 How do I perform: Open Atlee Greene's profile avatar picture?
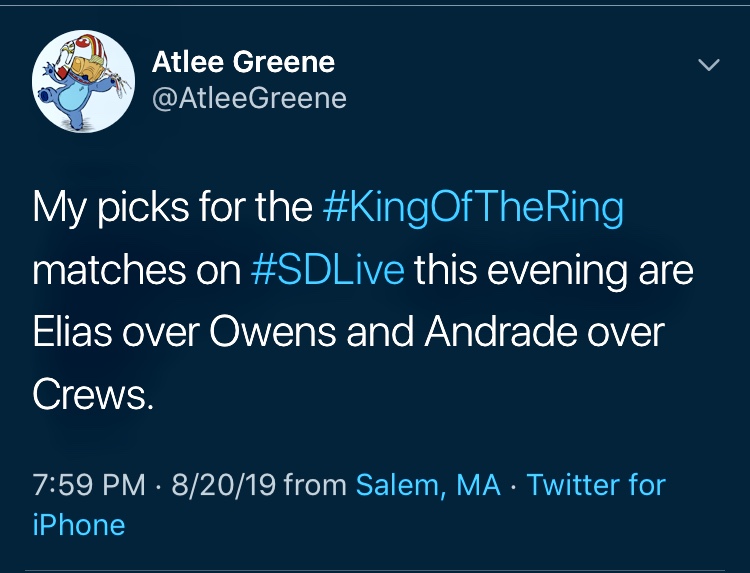pos(83,81)
